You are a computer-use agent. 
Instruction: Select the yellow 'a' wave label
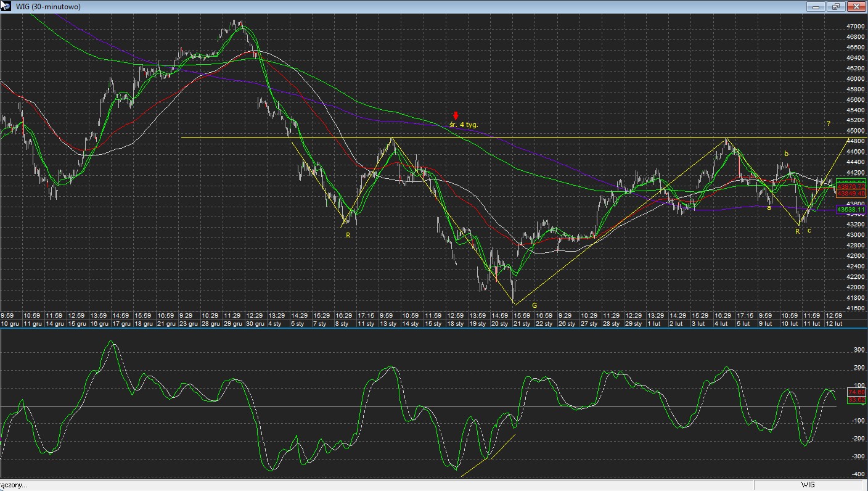(769, 208)
